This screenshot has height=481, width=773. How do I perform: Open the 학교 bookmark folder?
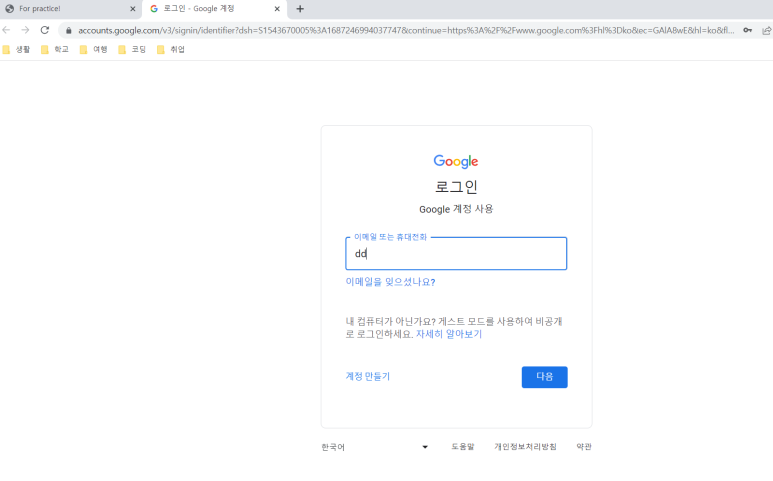[55, 49]
